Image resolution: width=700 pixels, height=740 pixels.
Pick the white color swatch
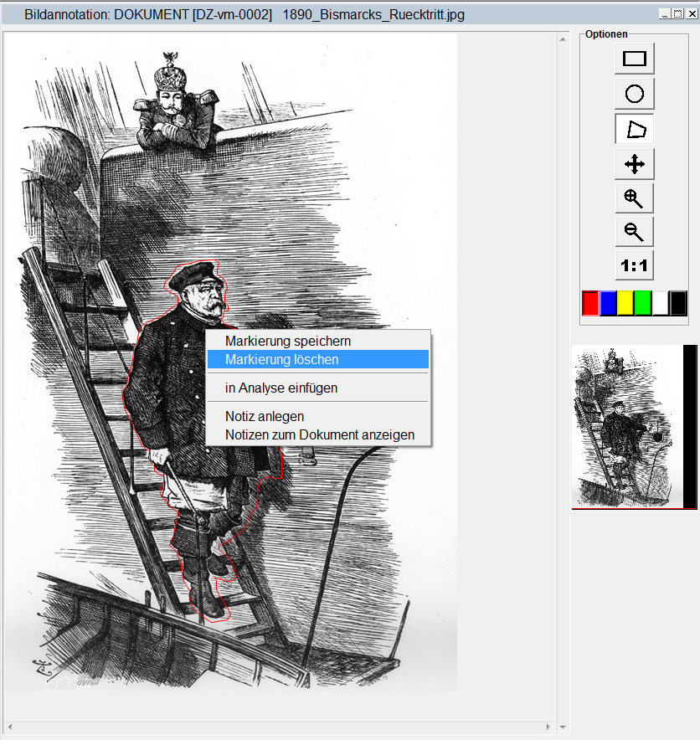pos(661,302)
